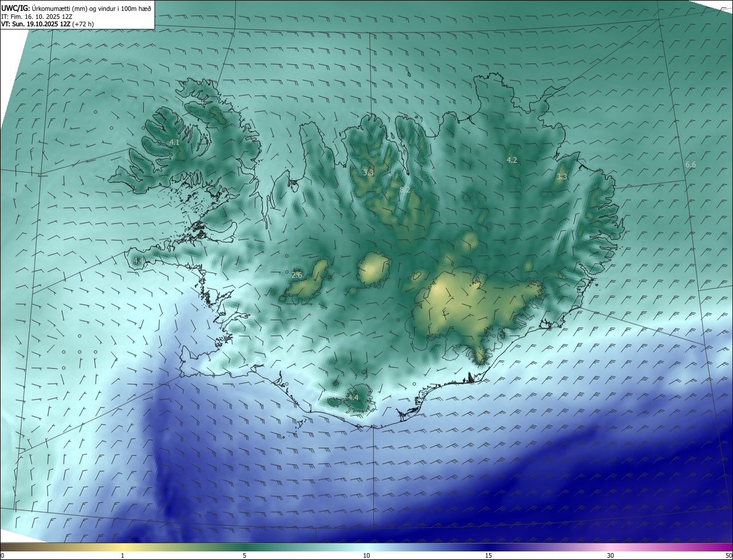Click the 0 tick on the color scale
The width and height of the screenshot is (733, 560).
[2, 556]
